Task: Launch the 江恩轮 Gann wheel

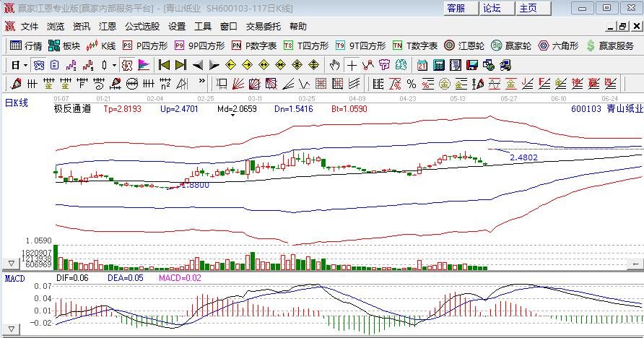Action: [x=464, y=45]
